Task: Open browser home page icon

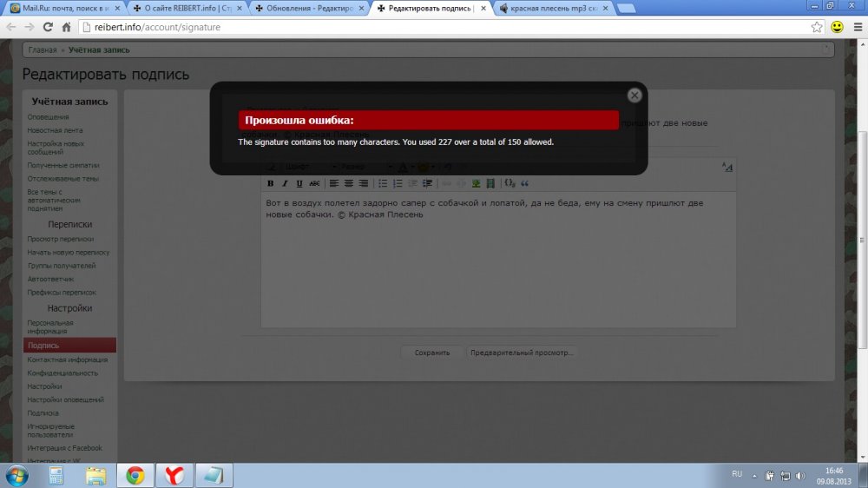Action: (67, 27)
